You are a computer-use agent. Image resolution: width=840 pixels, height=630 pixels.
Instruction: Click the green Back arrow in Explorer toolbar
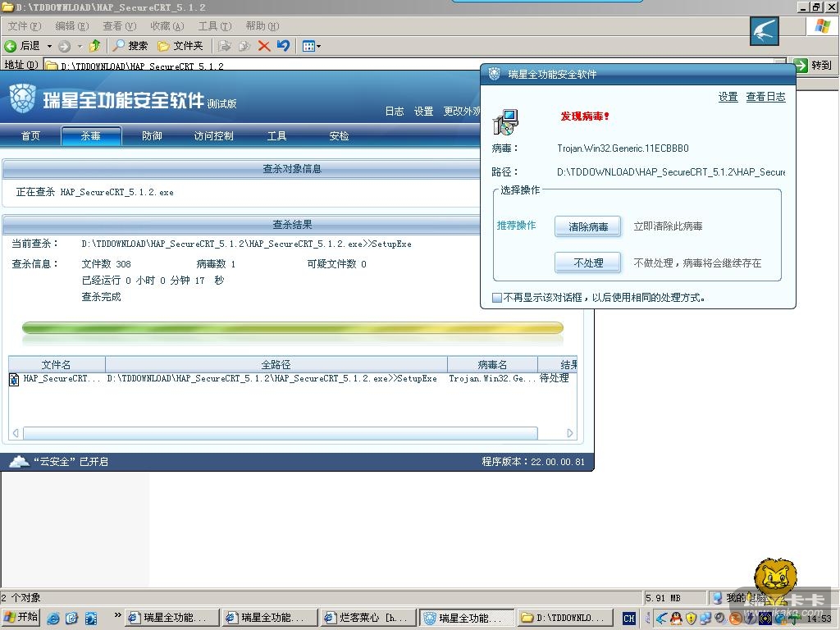[x=10, y=46]
